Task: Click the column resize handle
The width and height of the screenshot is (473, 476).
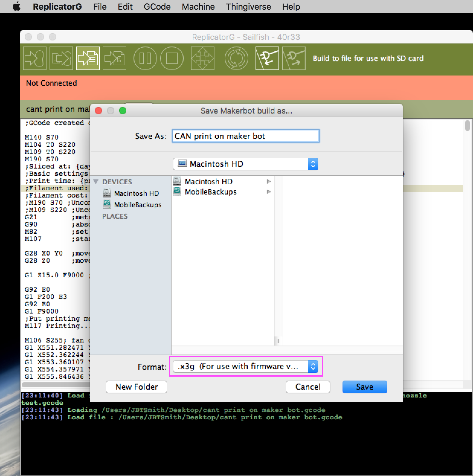Action: click(x=279, y=341)
